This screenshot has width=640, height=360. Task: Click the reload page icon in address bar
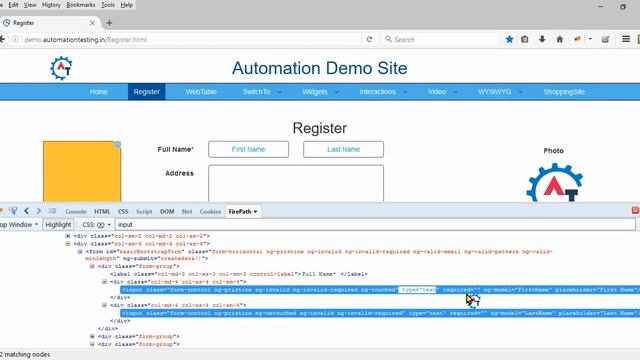tap(369, 40)
